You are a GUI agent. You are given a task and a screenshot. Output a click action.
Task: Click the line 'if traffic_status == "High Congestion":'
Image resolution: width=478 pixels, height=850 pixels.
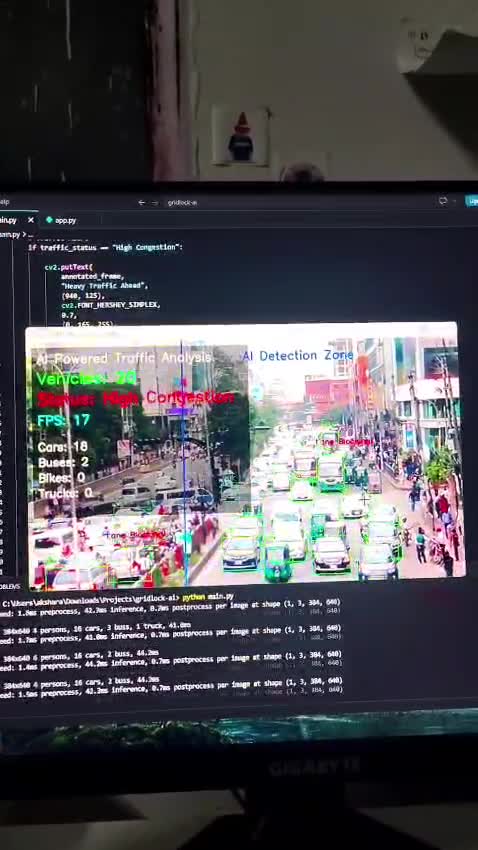(105, 247)
